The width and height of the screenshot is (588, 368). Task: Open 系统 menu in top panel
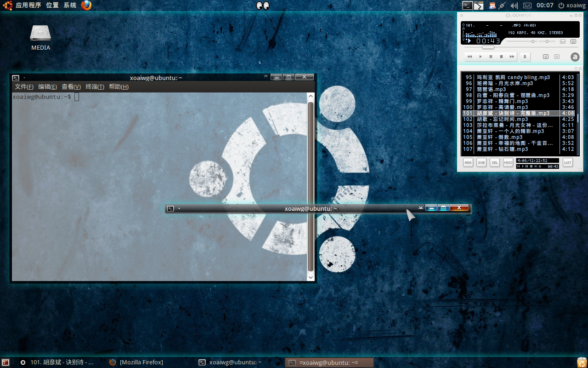[x=70, y=6]
